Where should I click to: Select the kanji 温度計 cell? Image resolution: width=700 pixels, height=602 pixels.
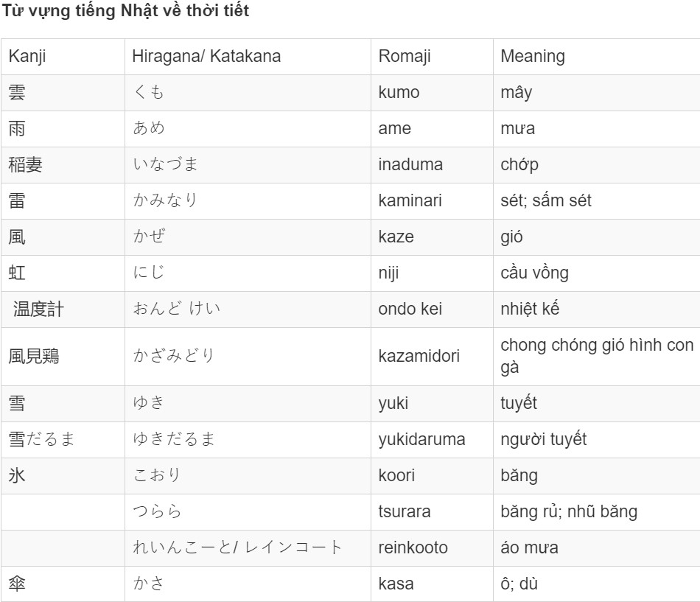(x=63, y=309)
